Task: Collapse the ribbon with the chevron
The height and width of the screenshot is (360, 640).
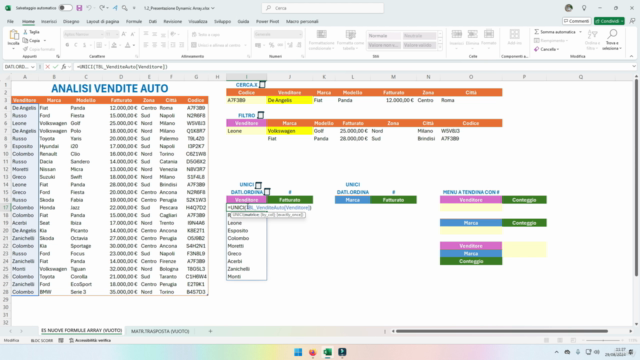Action: [631, 56]
